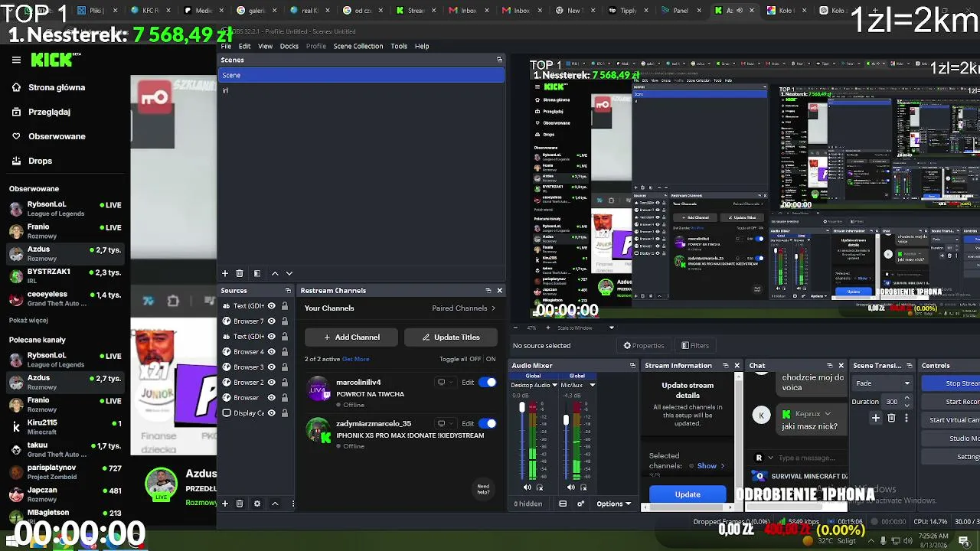Add a new source with the plus icon
Viewport: 980px width, 551px height.
click(x=225, y=504)
